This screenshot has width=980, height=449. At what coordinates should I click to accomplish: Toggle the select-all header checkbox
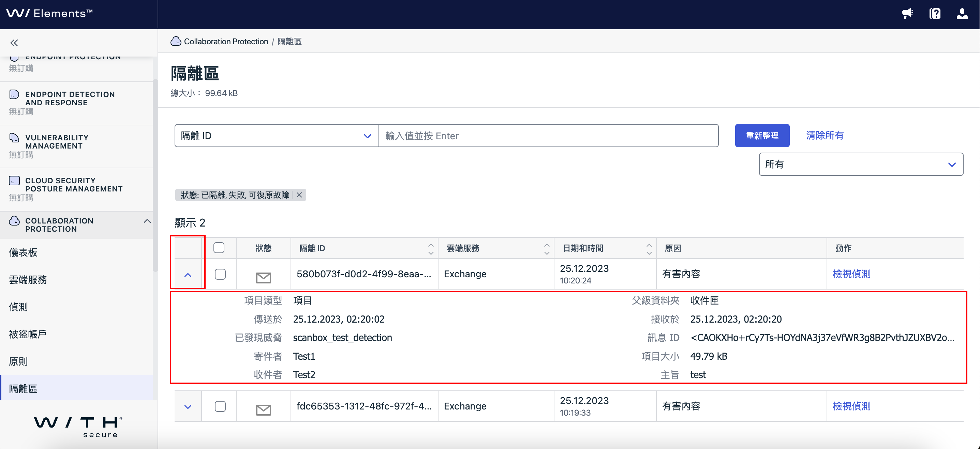coord(219,248)
